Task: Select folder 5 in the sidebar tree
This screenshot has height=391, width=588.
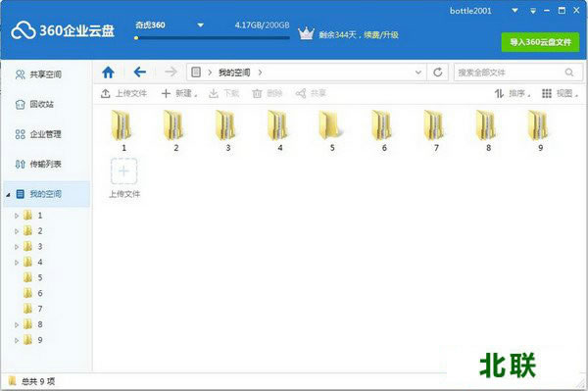Action: point(33,277)
